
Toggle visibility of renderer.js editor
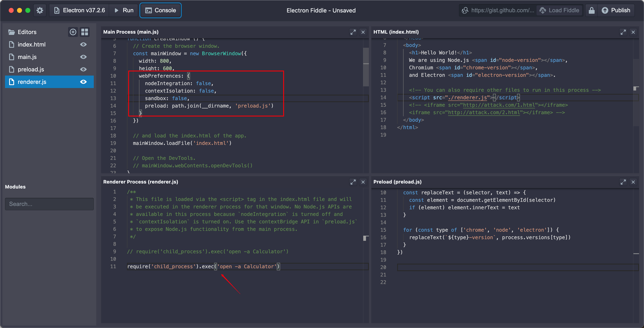tap(83, 82)
